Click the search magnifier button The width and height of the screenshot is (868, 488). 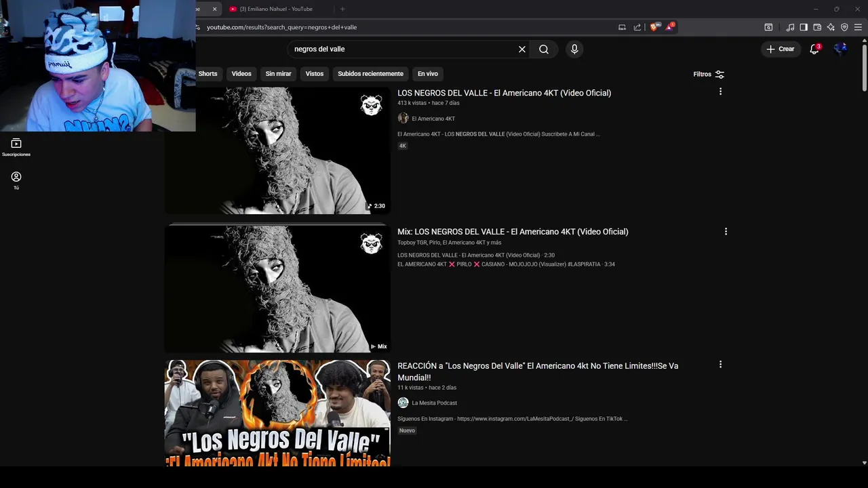pyautogui.click(x=544, y=49)
